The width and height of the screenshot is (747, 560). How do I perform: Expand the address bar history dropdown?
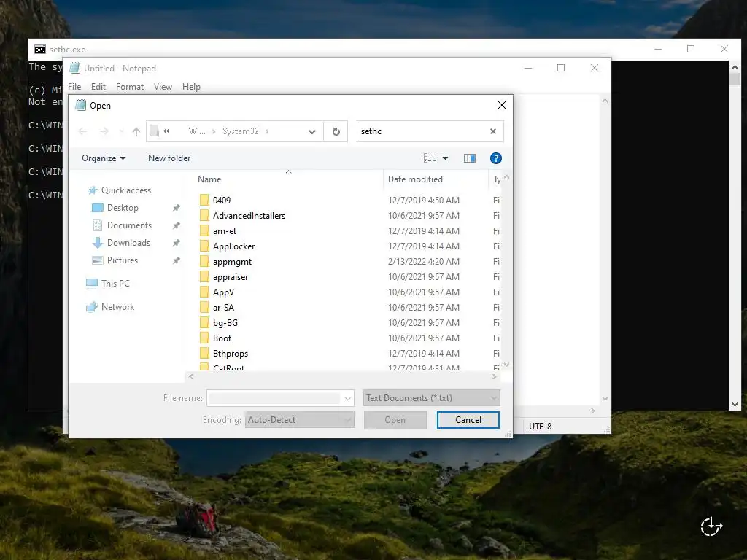[312, 132]
